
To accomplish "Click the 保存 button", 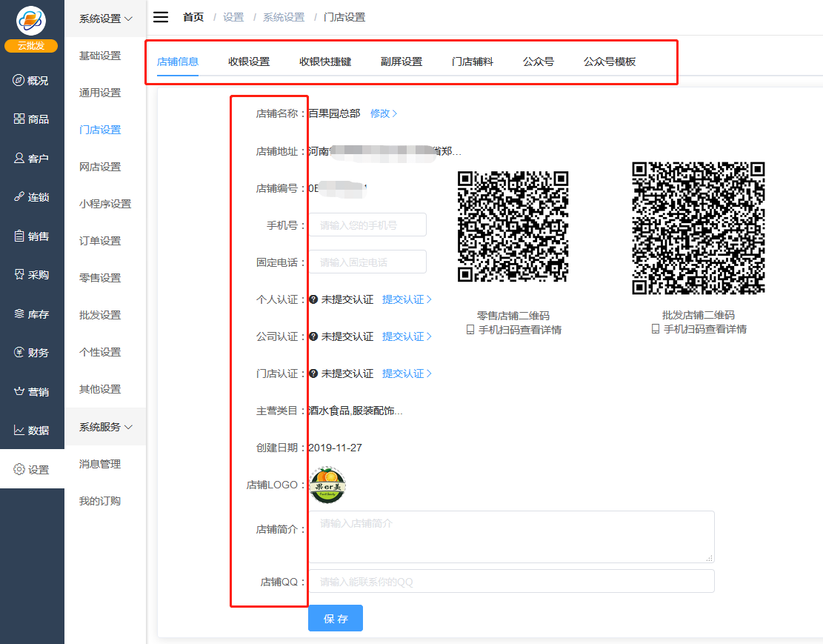I will pos(336,618).
